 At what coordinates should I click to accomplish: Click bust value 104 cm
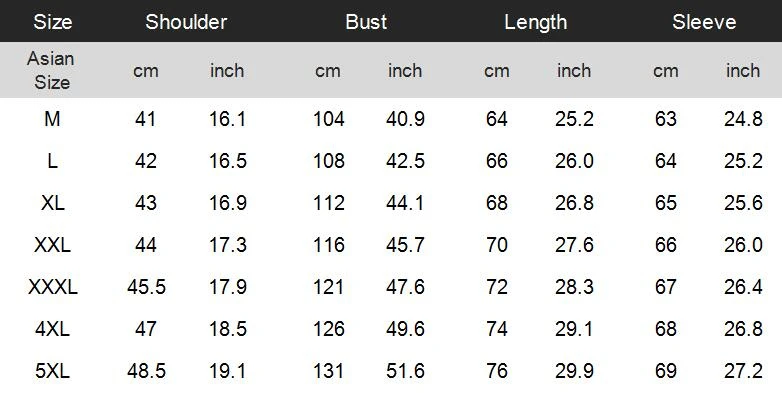coord(329,119)
